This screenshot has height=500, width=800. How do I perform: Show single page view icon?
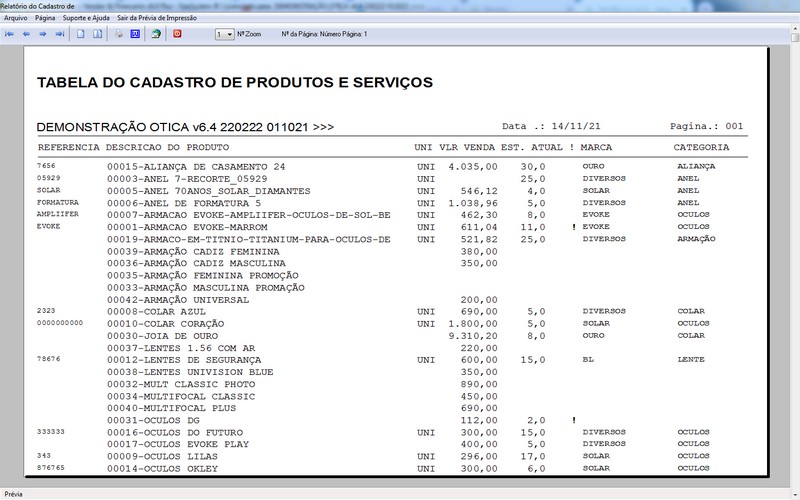click(81, 34)
